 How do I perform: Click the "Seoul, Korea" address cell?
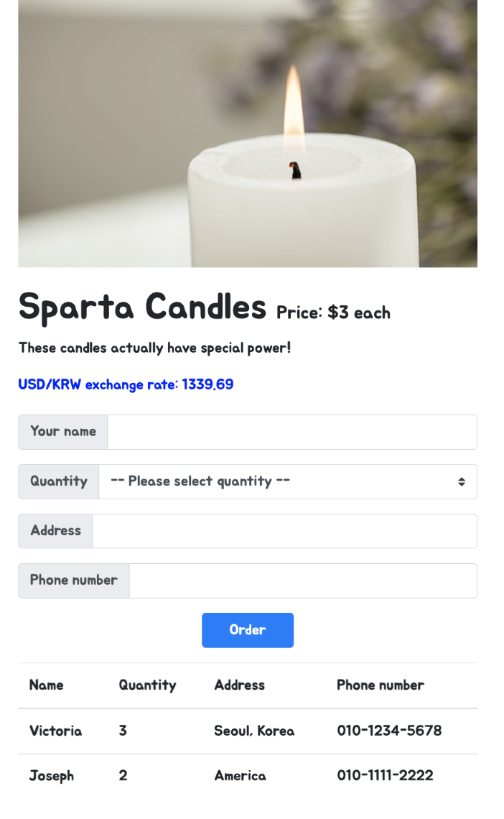point(253,731)
